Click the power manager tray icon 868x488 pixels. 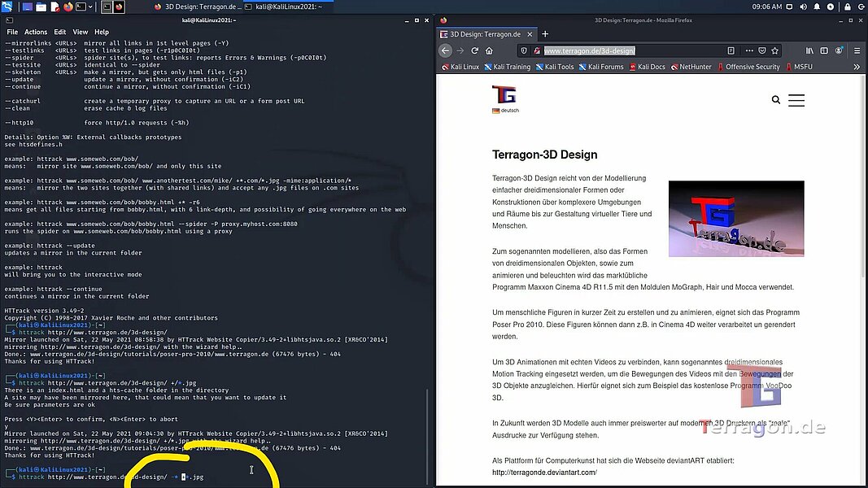(x=831, y=7)
